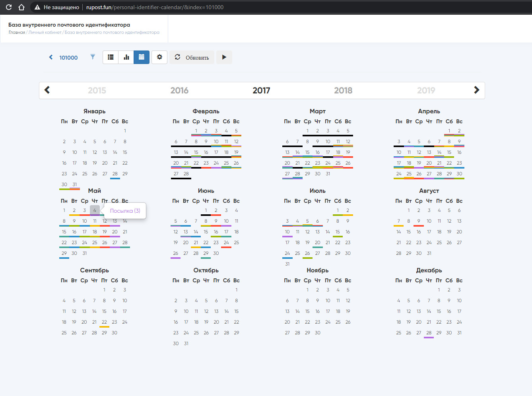This screenshot has height=396, width=532.
Task: Select June 20 in calendar
Action: pos(186,243)
